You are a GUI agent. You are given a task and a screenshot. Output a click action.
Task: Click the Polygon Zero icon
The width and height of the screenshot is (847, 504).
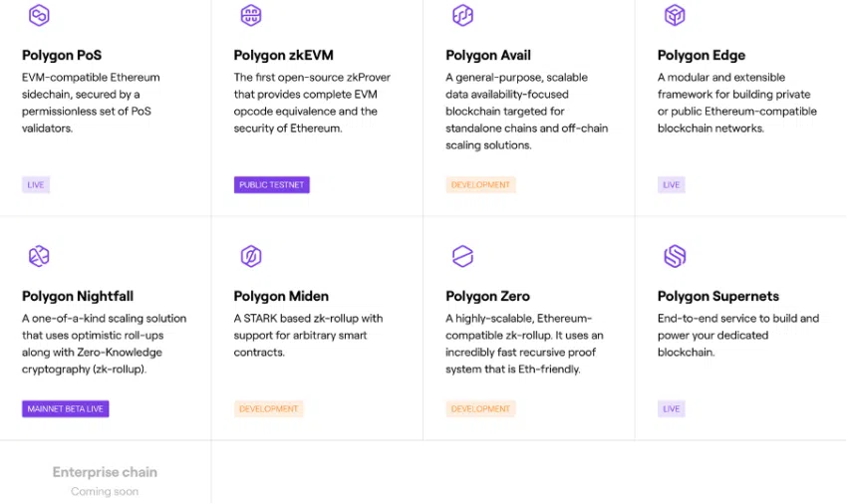pos(462,256)
